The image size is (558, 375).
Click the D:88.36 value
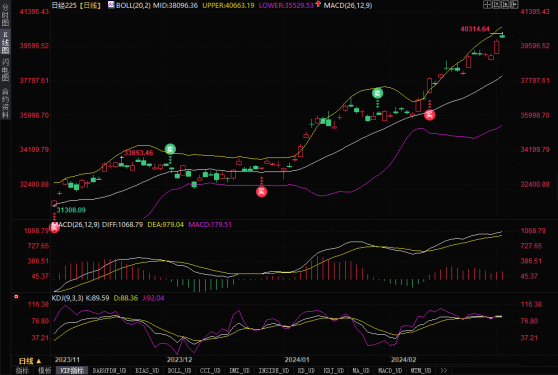[x=126, y=298]
